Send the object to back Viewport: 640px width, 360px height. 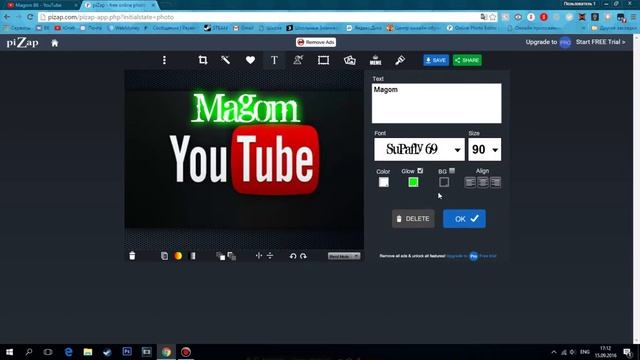click(x=231, y=256)
